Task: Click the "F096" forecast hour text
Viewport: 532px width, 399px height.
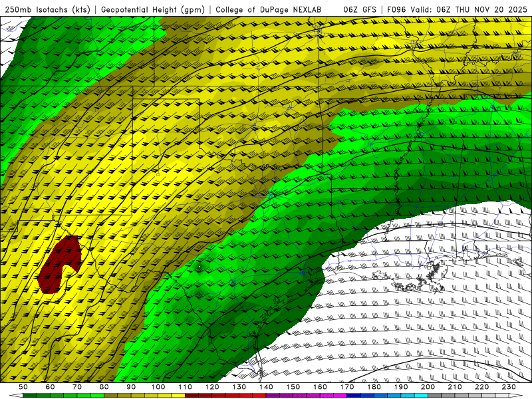Action: (x=396, y=10)
